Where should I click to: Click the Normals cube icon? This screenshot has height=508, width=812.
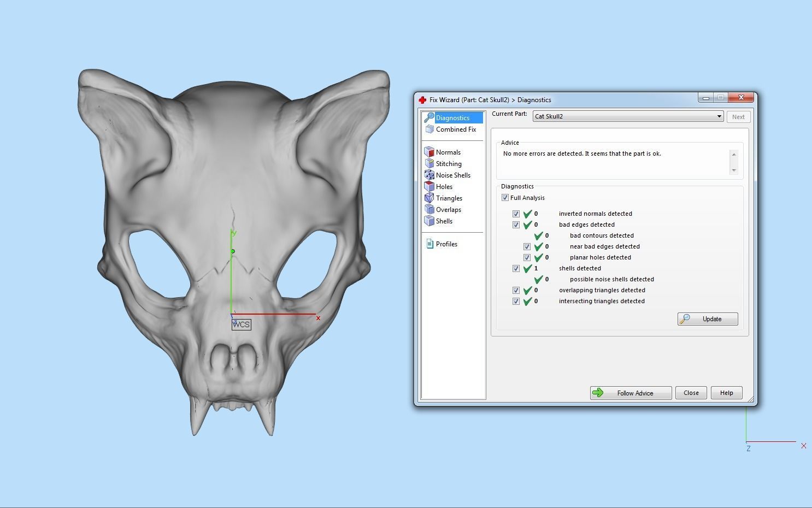(429, 152)
